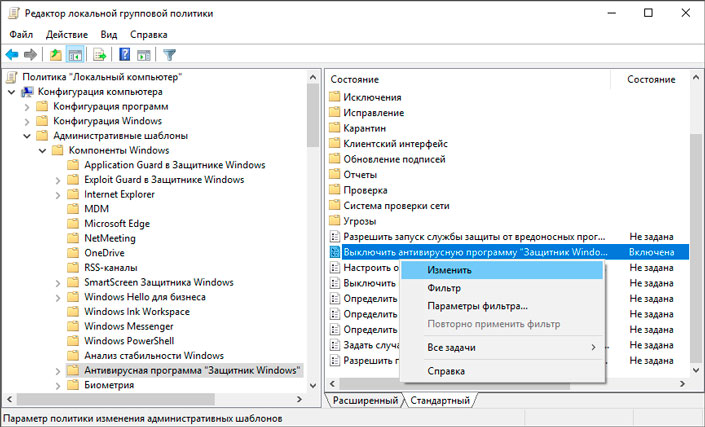Click the policy icon beside Разрешить запуск службы
Image resolution: width=705 pixels, height=427 pixels.
point(335,236)
